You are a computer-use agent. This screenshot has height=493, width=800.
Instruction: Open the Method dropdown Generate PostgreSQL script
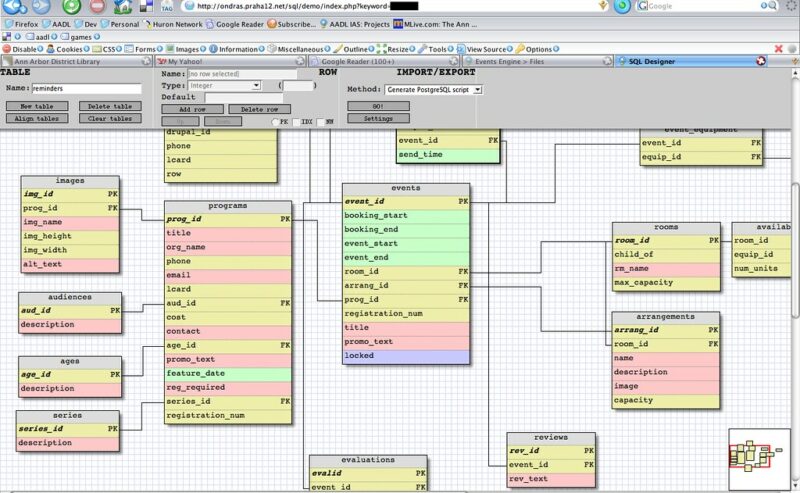(x=433, y=89)
